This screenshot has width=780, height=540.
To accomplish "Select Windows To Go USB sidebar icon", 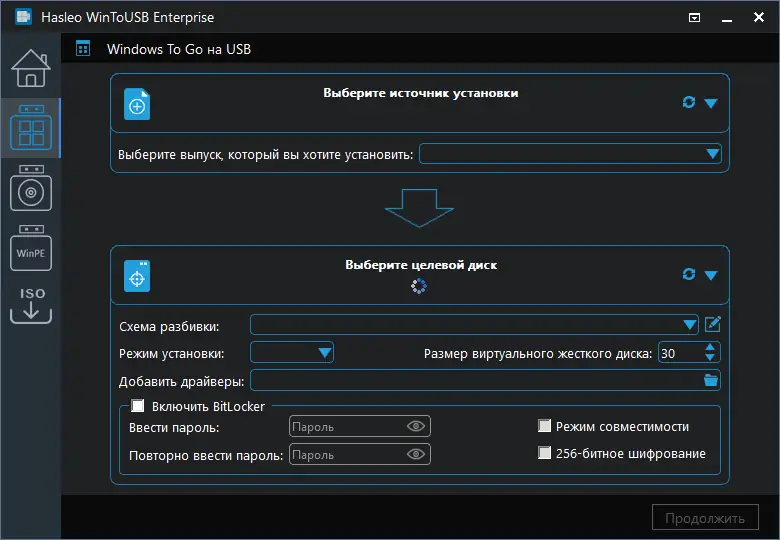I will point(31,128).
